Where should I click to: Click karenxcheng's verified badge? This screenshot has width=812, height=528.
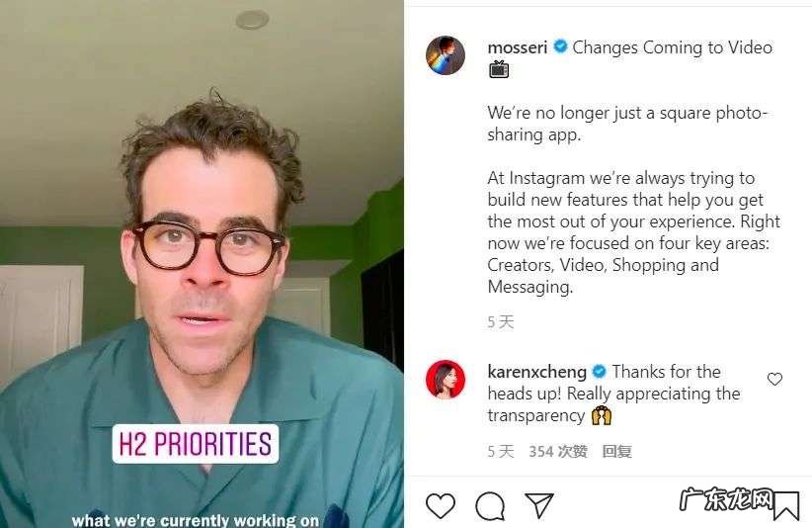pos(600,371)
